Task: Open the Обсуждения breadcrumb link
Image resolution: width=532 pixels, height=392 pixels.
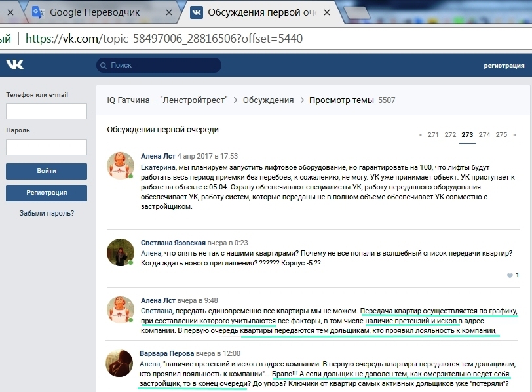Action: 268,100
